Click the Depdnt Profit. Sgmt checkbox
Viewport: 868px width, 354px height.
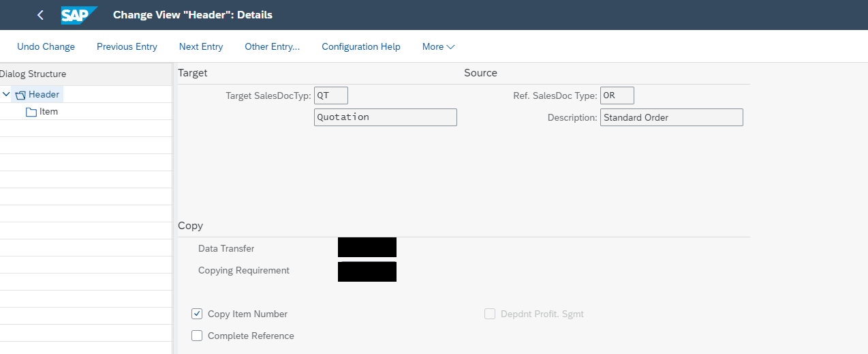tap(490, 314)
